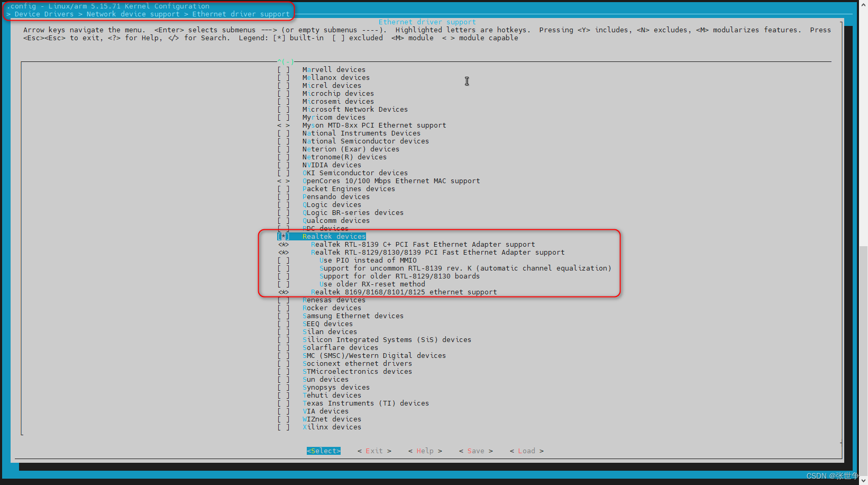Screen dimensions: 868x485
Task: Select Texas Instruments (TI) devices entry
Action: [366, 403]
